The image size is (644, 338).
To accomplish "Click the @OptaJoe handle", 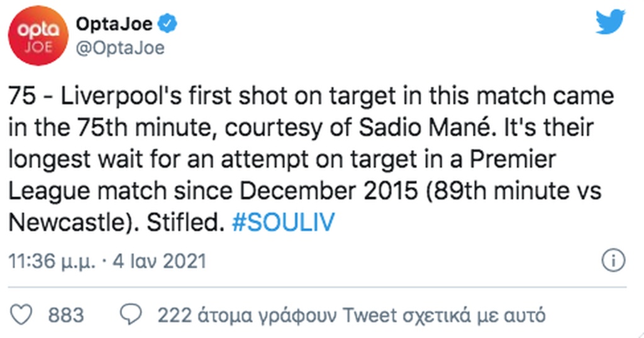I will 119,47.
